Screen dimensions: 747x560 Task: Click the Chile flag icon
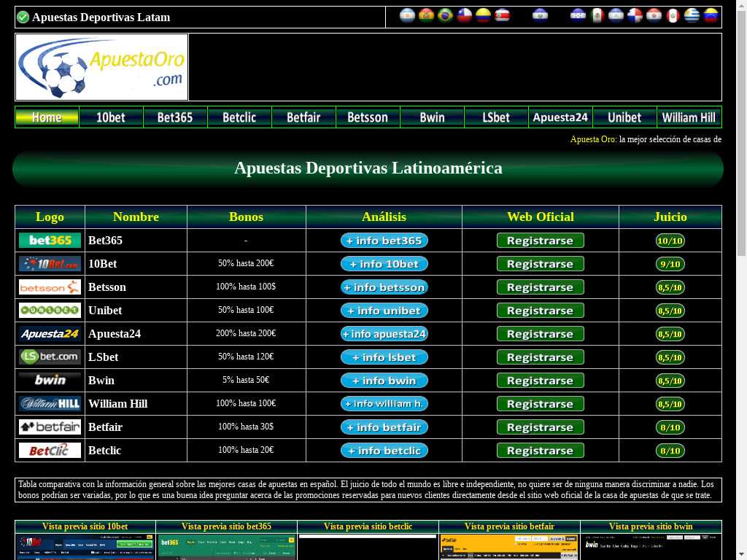click(x=464, y=16)
